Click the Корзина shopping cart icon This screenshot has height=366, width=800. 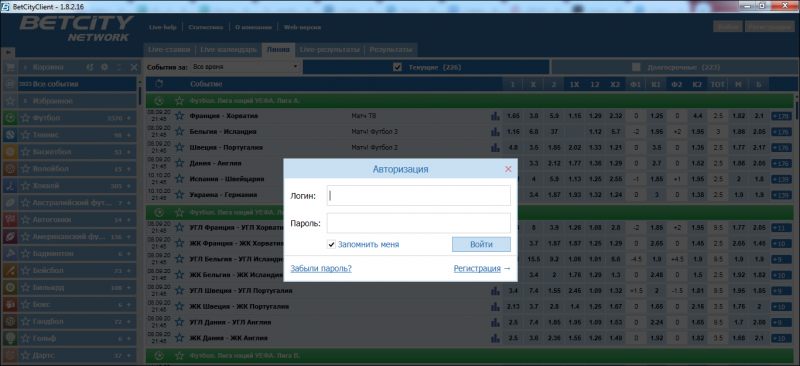[9, 67]
